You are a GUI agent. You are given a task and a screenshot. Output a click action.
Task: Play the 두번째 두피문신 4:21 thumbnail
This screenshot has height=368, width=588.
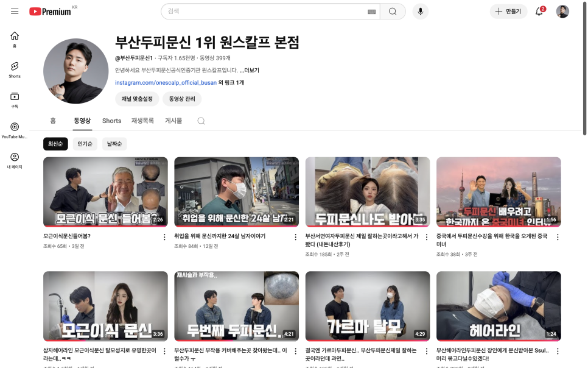(237, 306)
